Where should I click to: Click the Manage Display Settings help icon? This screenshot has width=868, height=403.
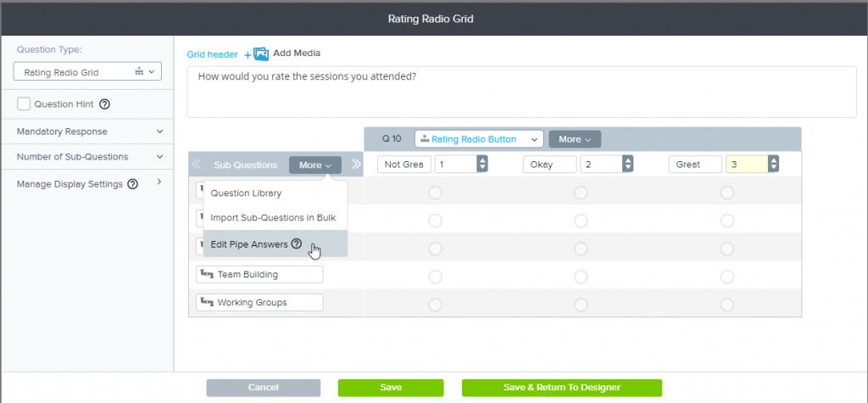132,184
